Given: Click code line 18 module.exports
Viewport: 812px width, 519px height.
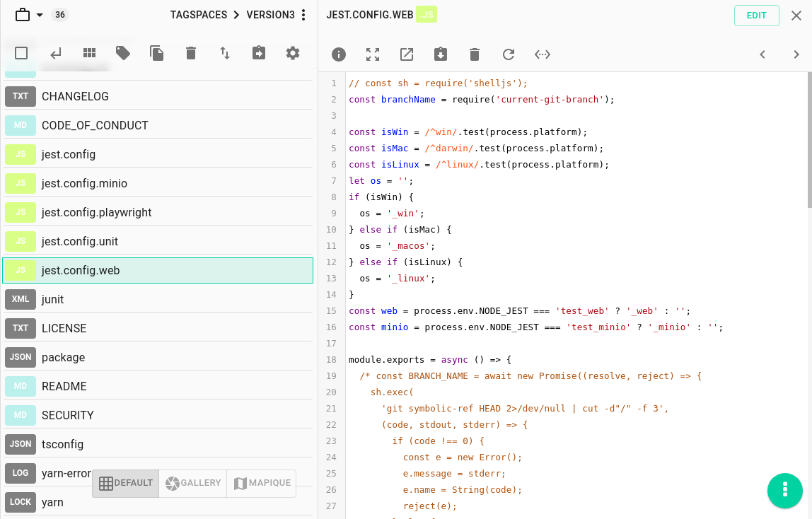Looking at the screenshot, I should pos(430,360).
